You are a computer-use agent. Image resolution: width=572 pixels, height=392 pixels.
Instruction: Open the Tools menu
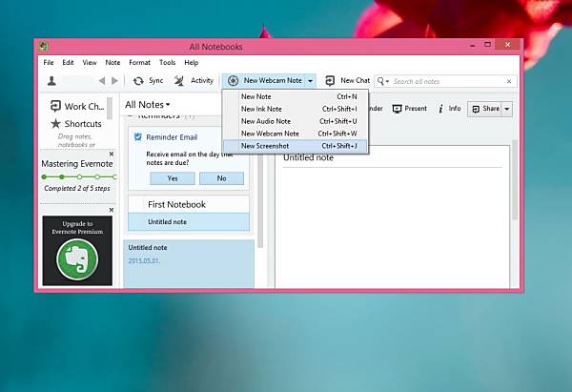[168, 62]
